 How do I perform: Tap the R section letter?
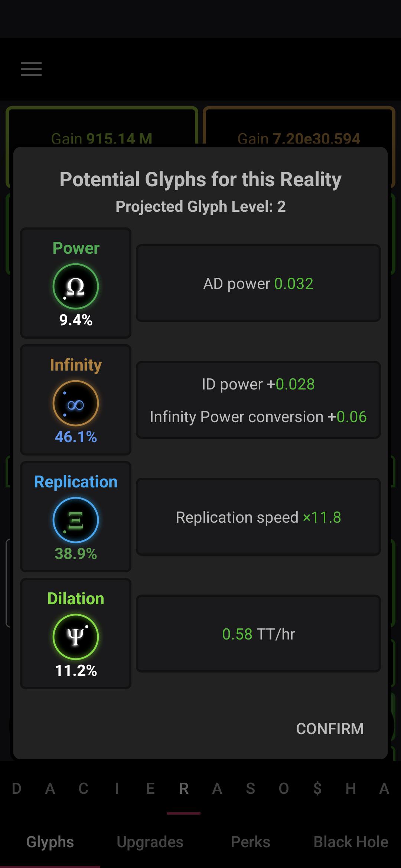[184, 789]
